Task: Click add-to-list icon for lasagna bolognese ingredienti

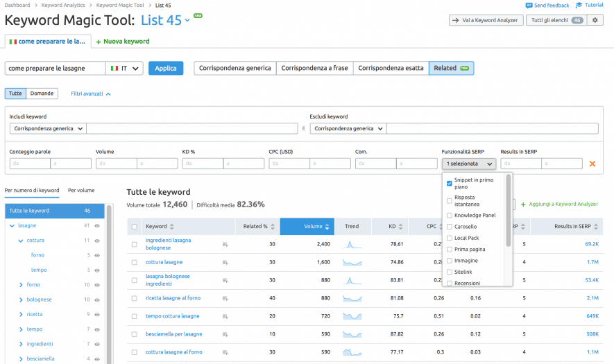Action: click(x=225, y=280)
